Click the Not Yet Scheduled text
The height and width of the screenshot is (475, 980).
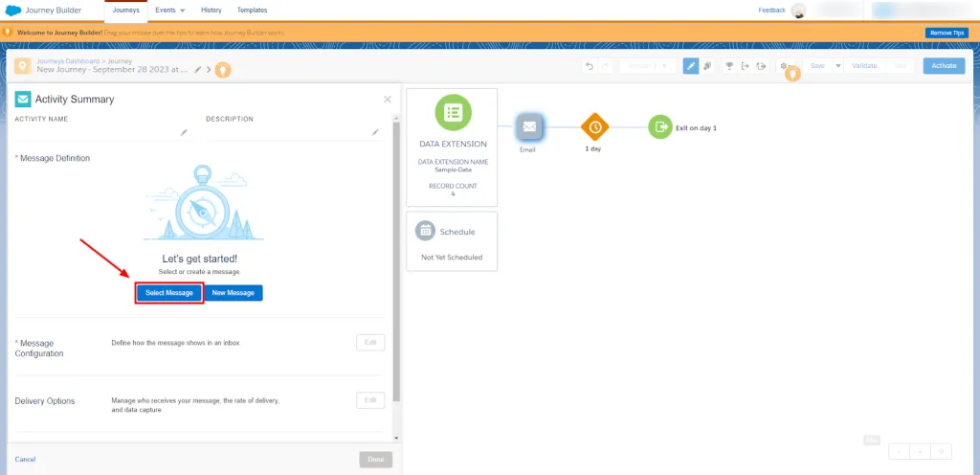[x=452, y=258]
